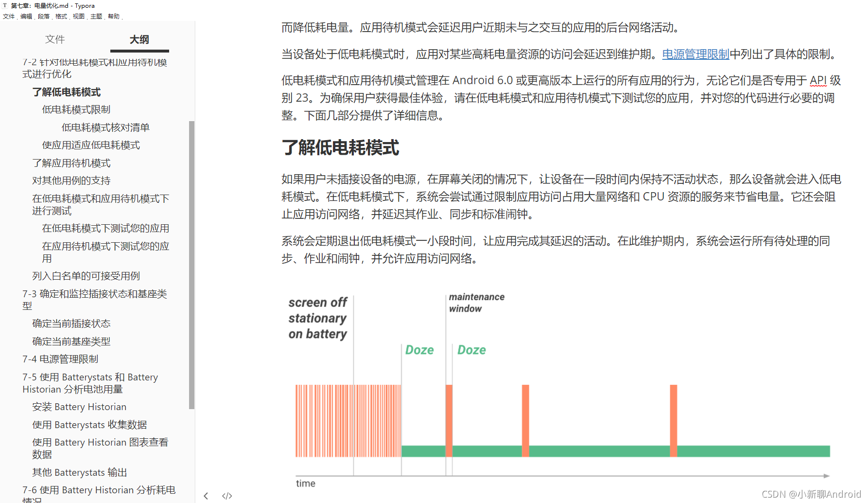The height and width of the screenshot is (503, 868).
Task: Jump to outline item 7-2 针对低电耗模式和应用待机模式进行优化
Action: [95, 68]
